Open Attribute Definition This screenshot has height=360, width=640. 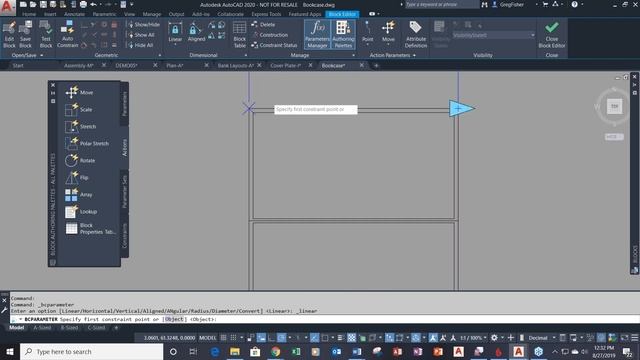pyautogui.click(x=416, y=35)
